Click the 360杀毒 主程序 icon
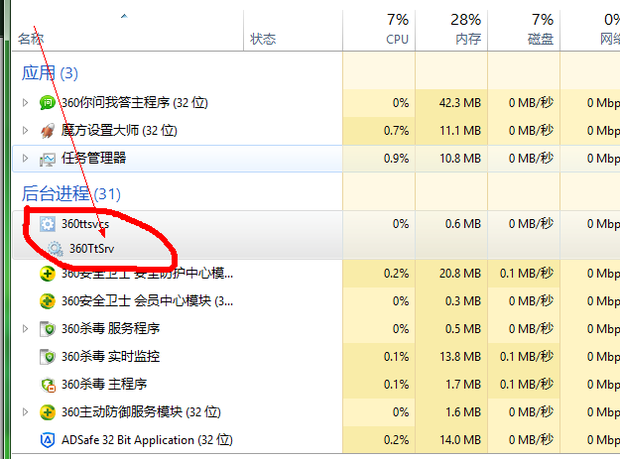The image size is (620, 459). 48,385
